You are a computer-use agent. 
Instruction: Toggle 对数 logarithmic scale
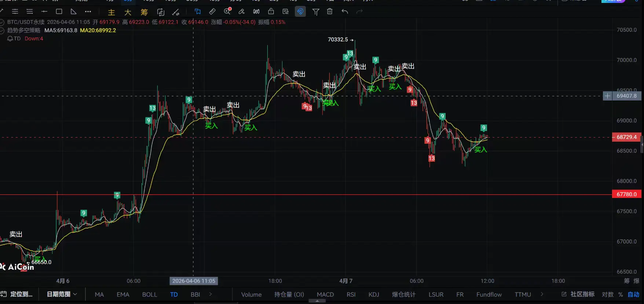pyautogui.click(x=608, y=294)
